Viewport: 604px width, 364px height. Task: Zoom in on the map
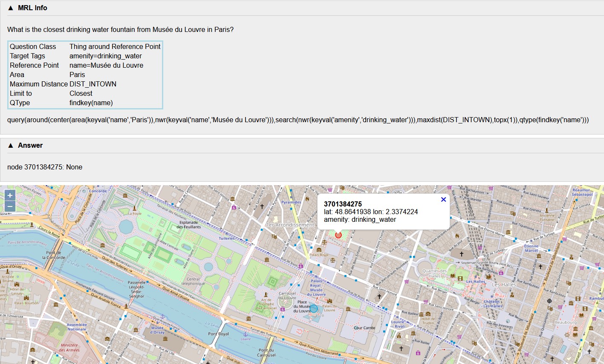(x=10, y=195)
